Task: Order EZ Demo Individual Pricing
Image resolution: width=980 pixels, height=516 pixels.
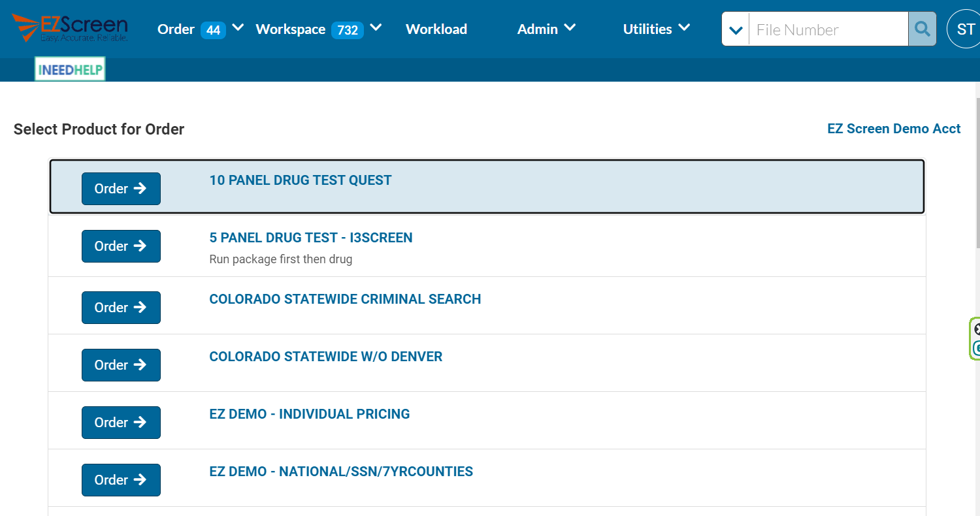Action: tap(121, 423)
